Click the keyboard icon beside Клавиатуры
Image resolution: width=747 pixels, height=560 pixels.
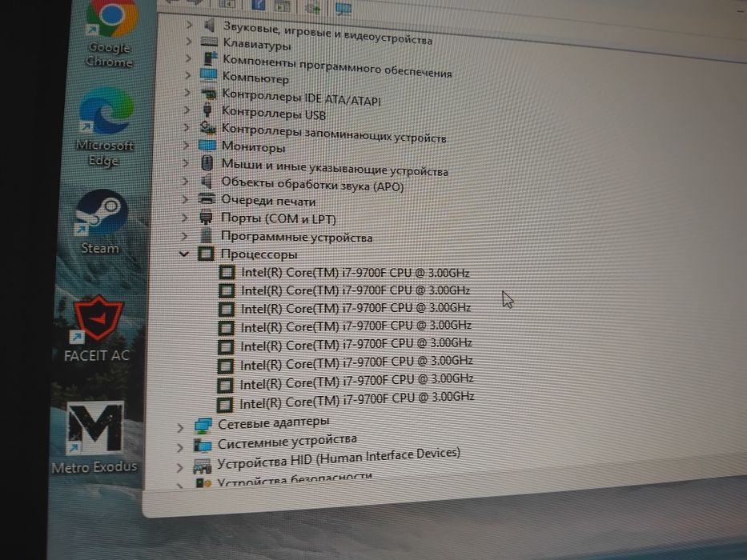point(209,42)
